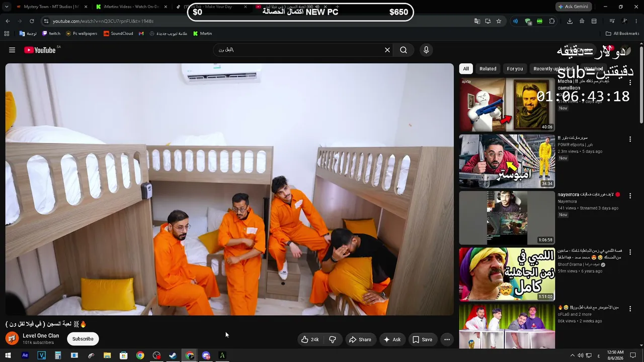Open Steam from the taskbar
Screen dimensions: 644x362
(173, 355)
